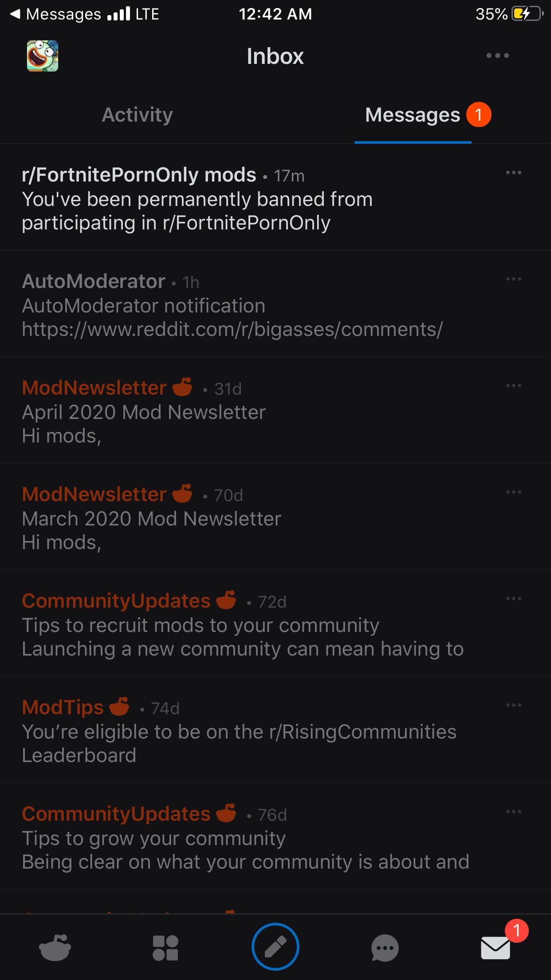
Task: Read the April 2020 Mod Newsletter
Action: coord(144,413)
